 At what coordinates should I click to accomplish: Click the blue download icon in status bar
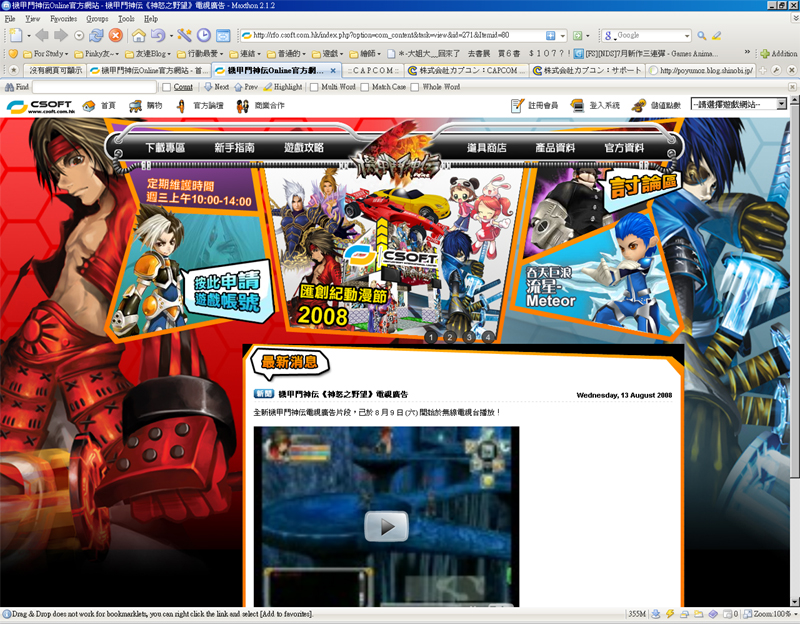coord(656,614)
